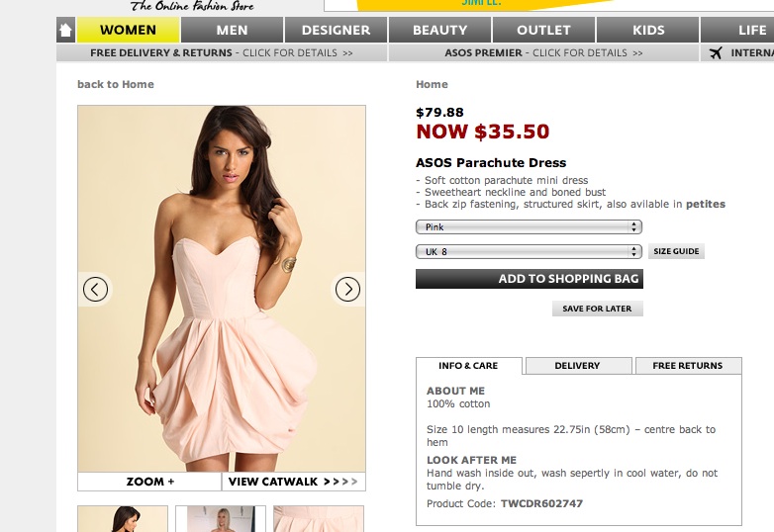Open the UK 8 size dropdown

[x=529, y=252]
